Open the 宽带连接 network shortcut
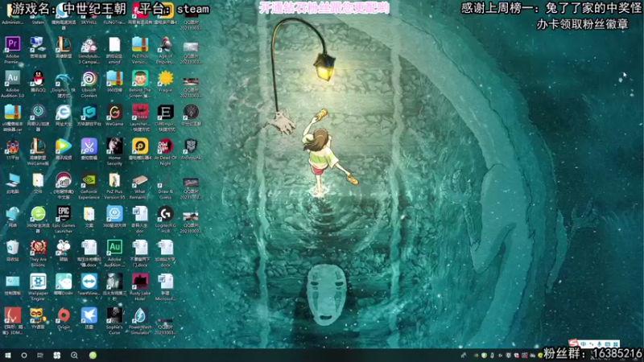644x362 pixels. (38, 44)
